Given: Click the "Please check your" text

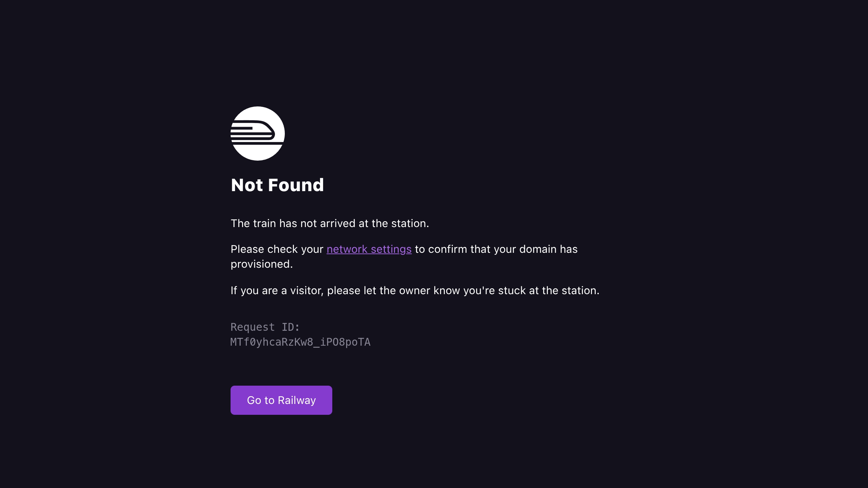Looking at the screenshot, I should click(277, 249).
